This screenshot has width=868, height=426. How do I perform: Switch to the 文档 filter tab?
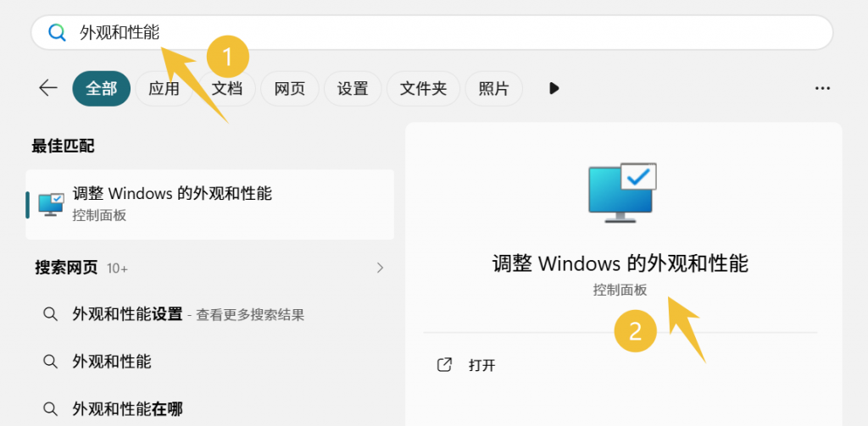pyautogui.click(x=227, y=89)
